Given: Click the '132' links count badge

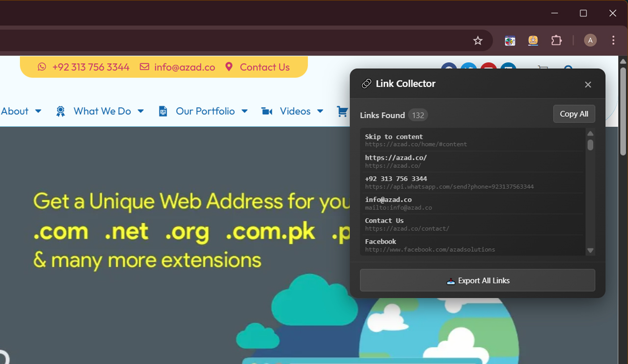Looking at the screenshot, I should pyautogui.click(x=418, y=115).
